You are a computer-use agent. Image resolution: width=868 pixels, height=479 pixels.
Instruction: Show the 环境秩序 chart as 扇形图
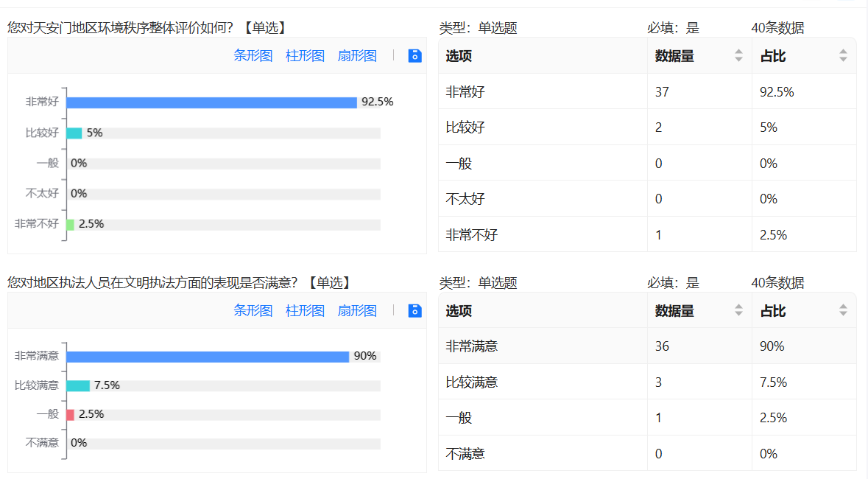[357, 56]
